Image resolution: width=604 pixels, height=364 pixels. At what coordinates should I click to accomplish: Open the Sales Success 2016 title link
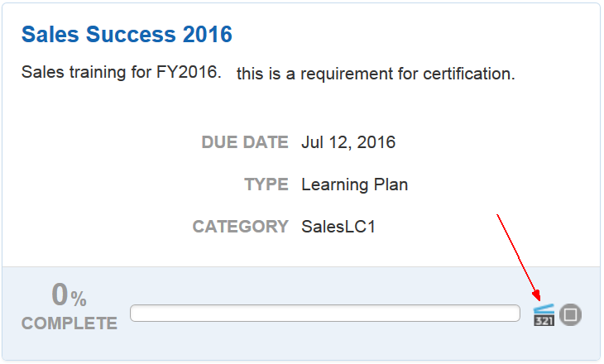tap(127, 35)
